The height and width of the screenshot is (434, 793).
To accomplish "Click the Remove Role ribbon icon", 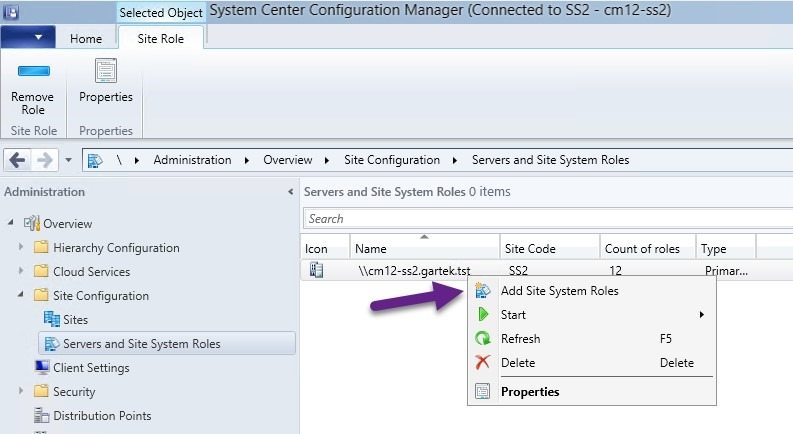I will coord(33,71).
